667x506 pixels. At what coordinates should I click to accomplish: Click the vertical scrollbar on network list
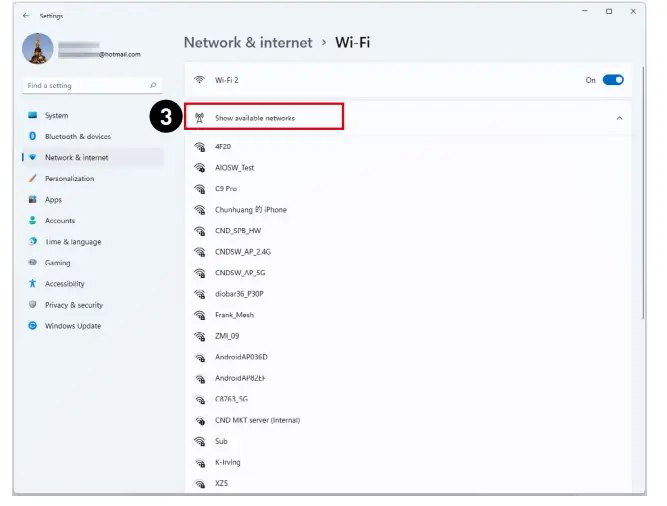point(642,250)
